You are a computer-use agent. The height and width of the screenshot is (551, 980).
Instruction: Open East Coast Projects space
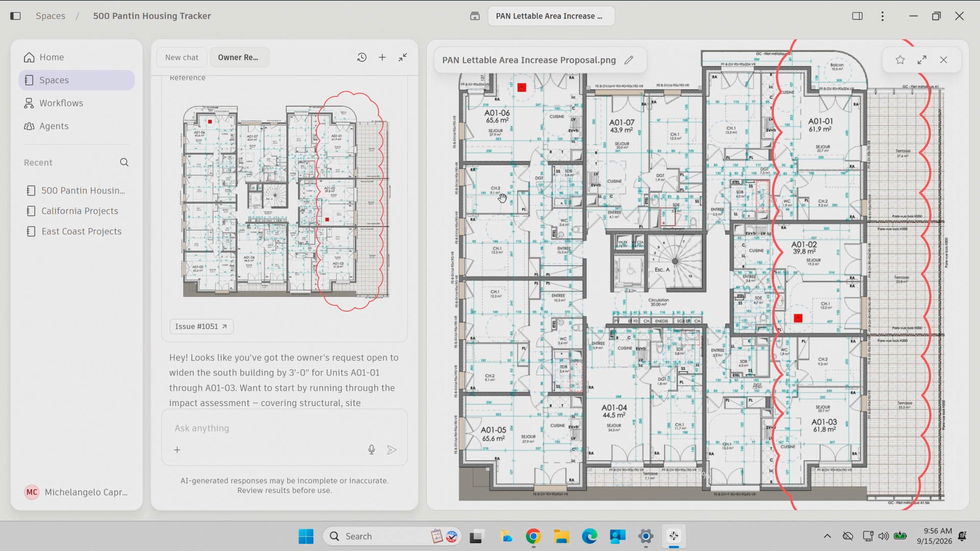point(77,231)
